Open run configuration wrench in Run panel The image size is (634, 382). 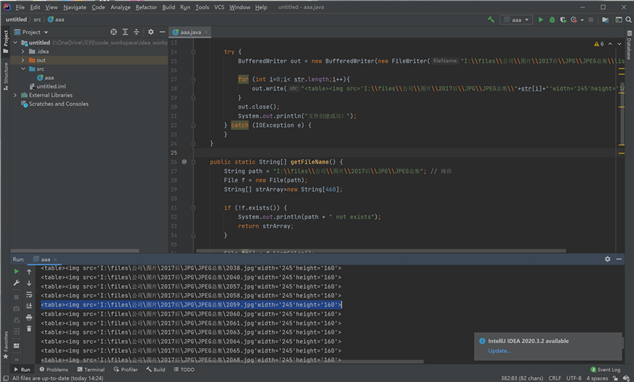[x=16, y=283]
